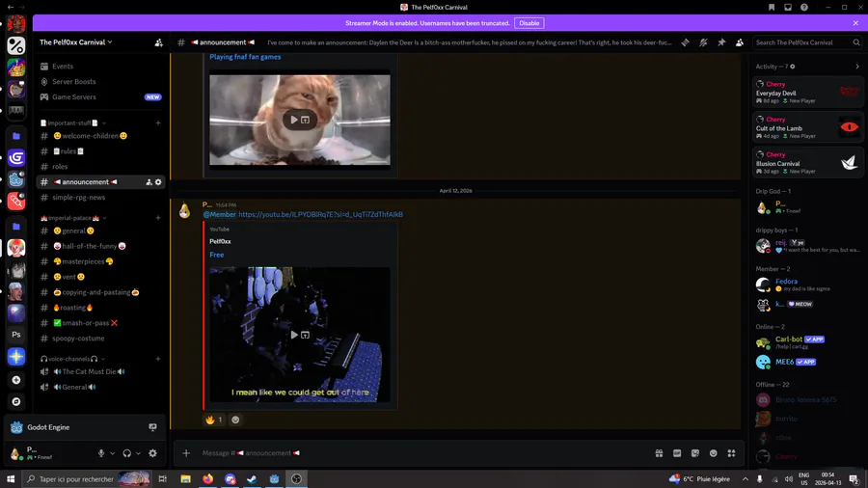Open spoopy-costume channel
Image resolution: width=868 pixels, height=488 pixels.
tap(100, 339)
